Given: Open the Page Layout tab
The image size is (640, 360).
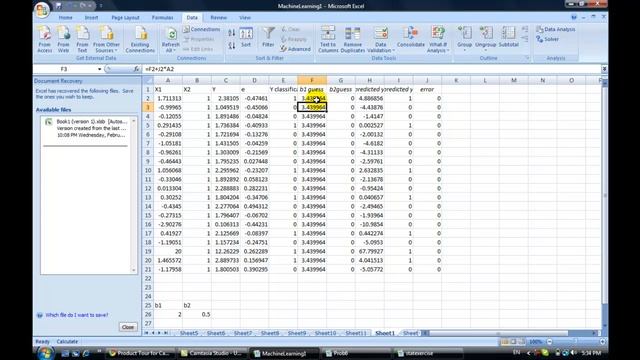Looking at the screenshot, I should (x=125, y=18).
